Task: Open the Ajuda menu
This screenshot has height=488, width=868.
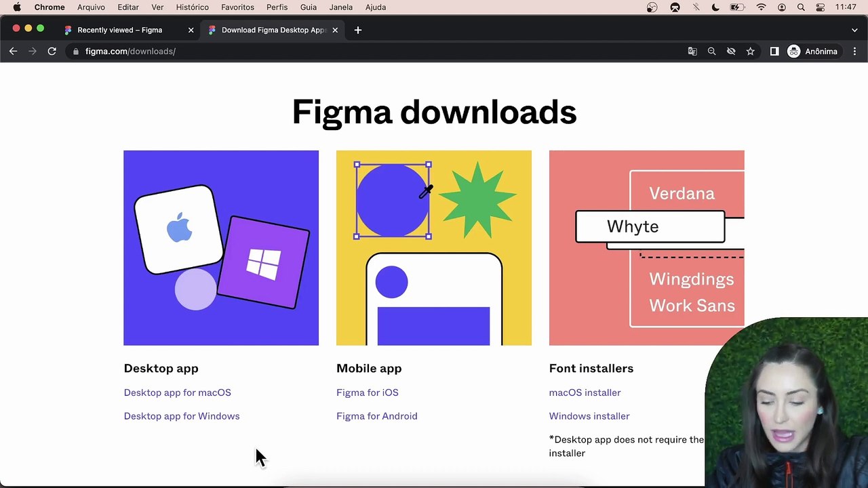Action: pos(376,7)
